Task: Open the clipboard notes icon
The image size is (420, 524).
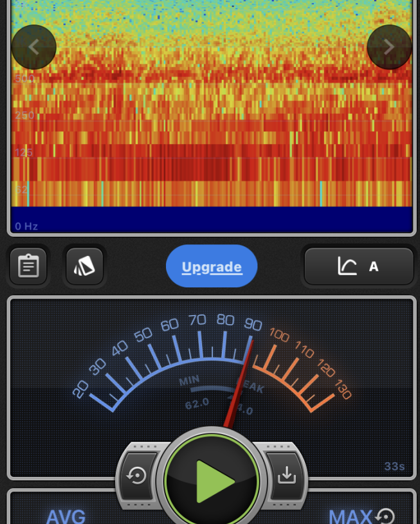Action: (28, 266)
